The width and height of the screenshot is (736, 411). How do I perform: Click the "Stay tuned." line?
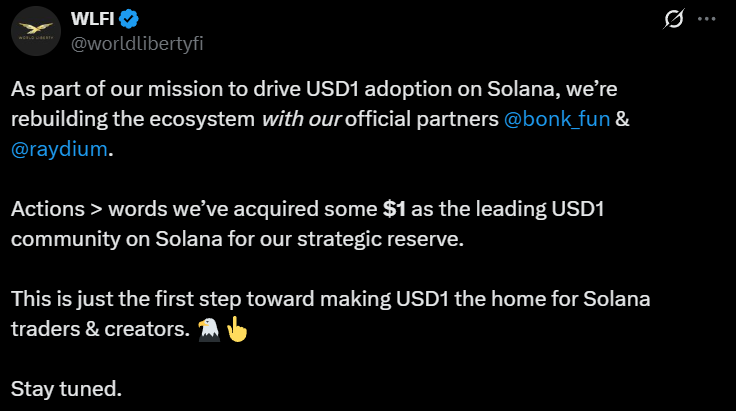66,389
